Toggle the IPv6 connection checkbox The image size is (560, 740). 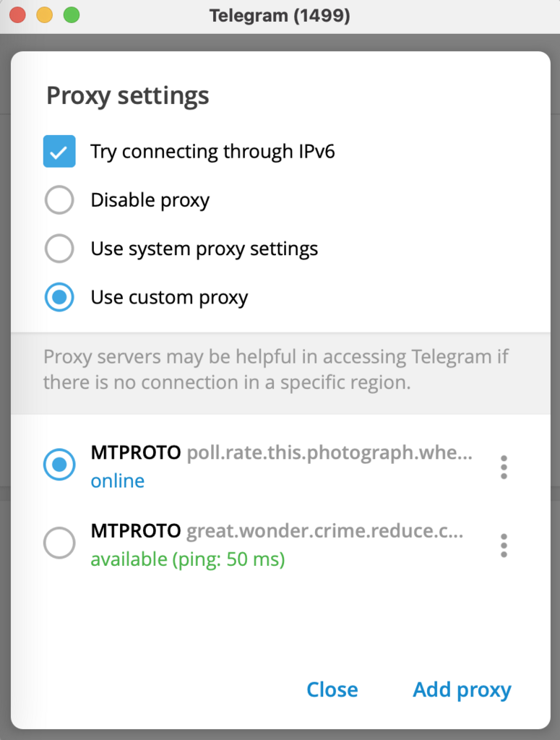click(59, 152)
